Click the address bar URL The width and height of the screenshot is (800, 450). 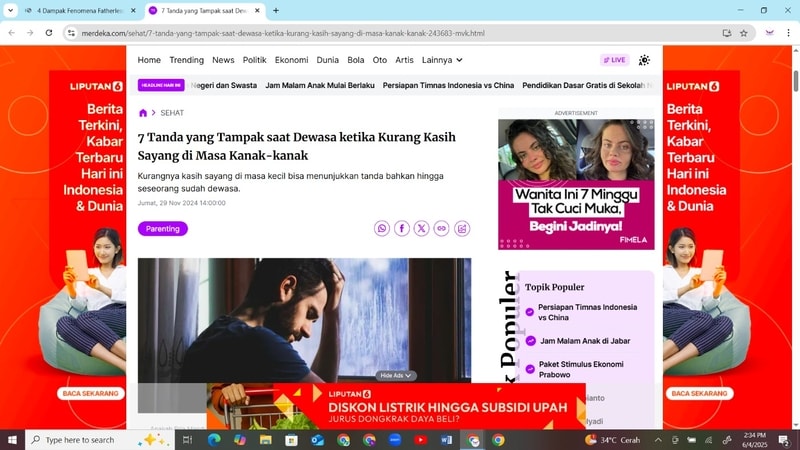pos(283,33)
